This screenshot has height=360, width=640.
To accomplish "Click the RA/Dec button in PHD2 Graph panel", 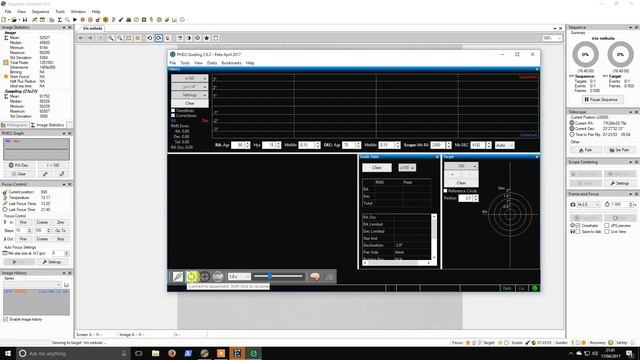I will [19, 165].
